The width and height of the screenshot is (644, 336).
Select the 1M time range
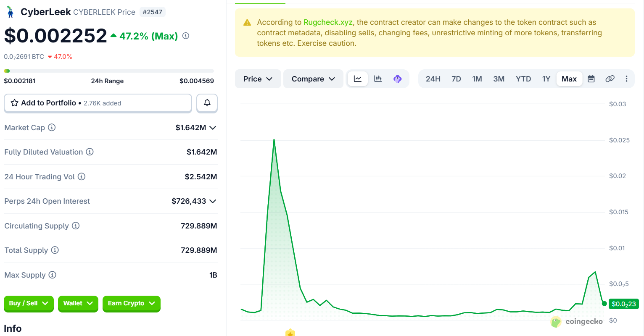pos(477,79)
